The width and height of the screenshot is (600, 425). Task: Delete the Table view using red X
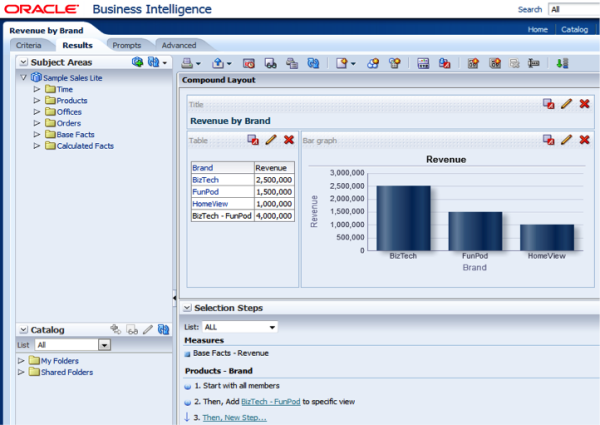coord(289,140)
